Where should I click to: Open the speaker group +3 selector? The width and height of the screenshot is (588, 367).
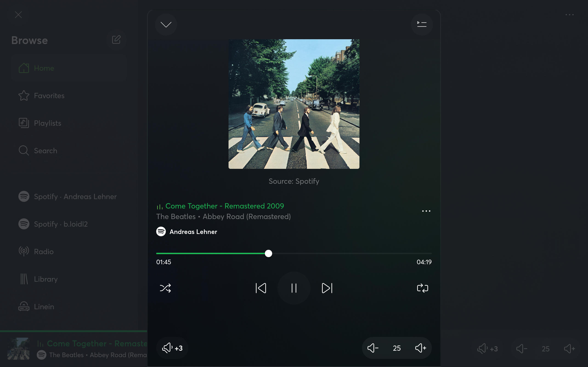coord(172,348)
